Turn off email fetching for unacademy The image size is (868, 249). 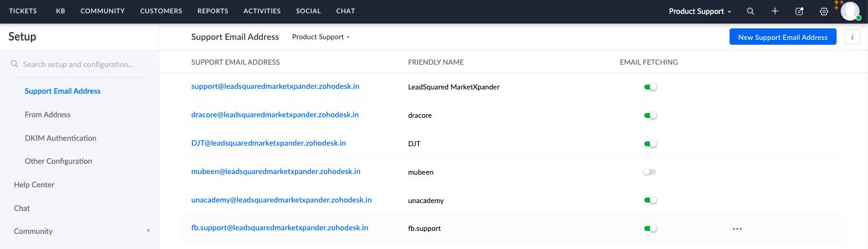pos(650,200)
